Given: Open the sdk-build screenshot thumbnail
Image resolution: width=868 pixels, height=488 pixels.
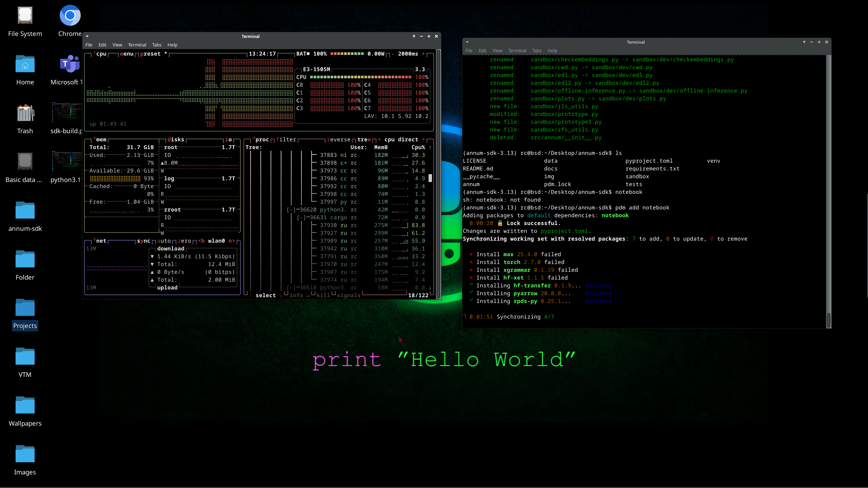Looking at the screenshot, I should [x=66, y=113].
